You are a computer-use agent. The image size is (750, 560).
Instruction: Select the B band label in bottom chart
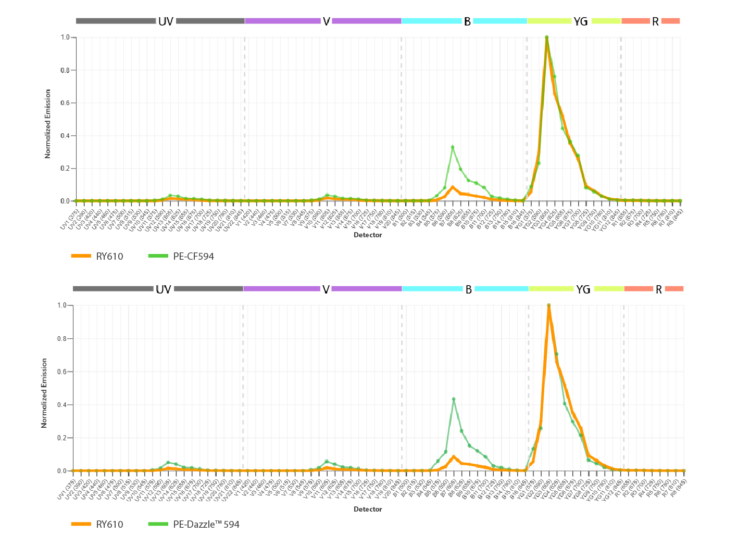pyautogui.click(x=469, y=288)
